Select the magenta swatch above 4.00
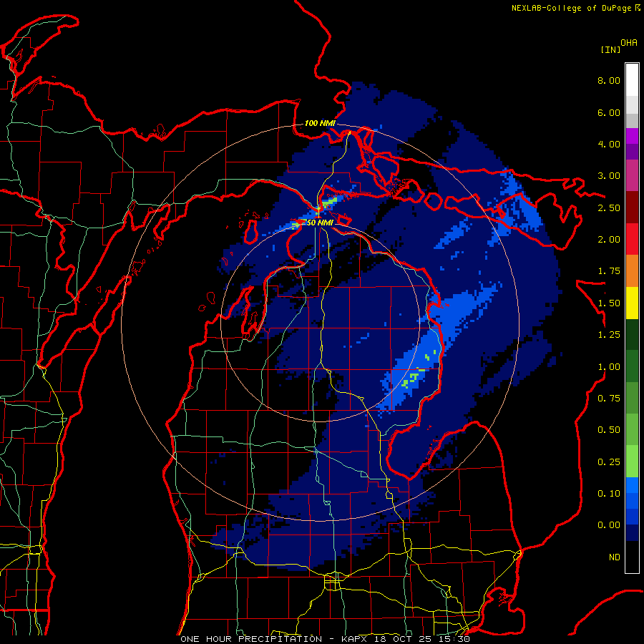The width and height of the screenshot is (644, 644). (632, 136)
